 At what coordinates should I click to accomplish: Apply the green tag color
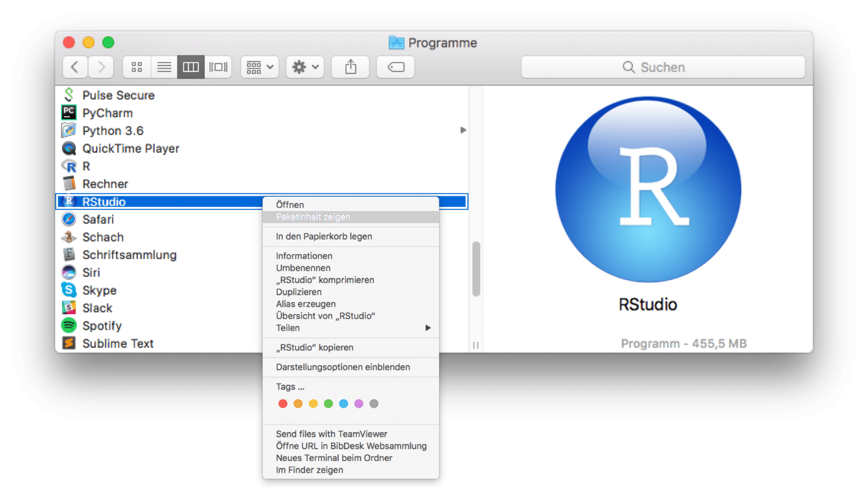click(x=329, y=404)
